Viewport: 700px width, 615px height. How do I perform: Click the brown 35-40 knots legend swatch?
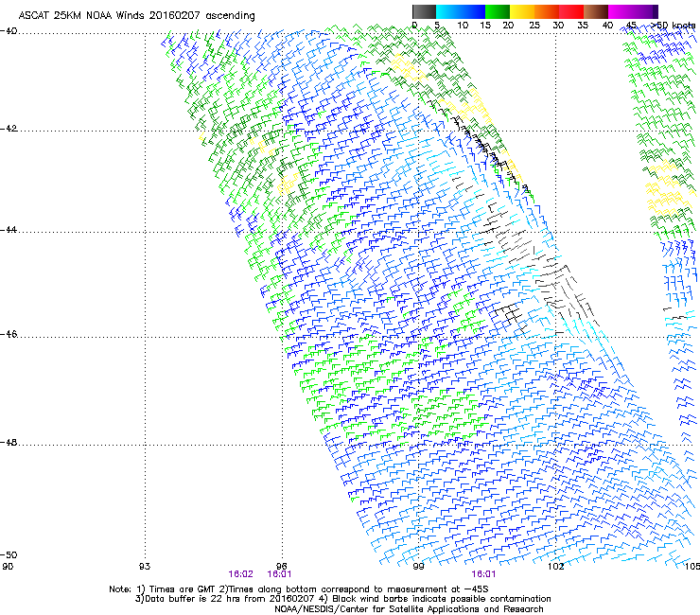pyautogui.click(x=596, y=11)
